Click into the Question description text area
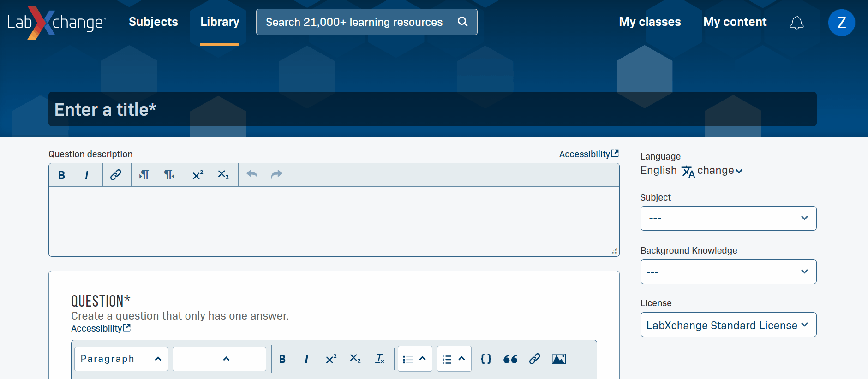Image resolution: width=868 pixels, height=379 pixels. pos(334,221)
